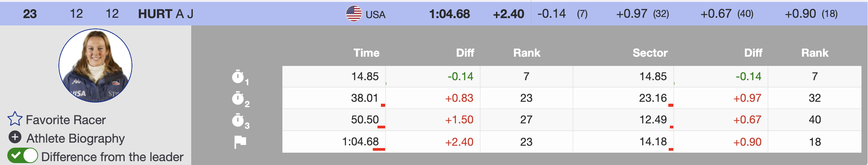Click the finish time 1:04.68 table cell
Image resolution: width=868 pixels, height=165 pixels.
[x=360, y=142]
